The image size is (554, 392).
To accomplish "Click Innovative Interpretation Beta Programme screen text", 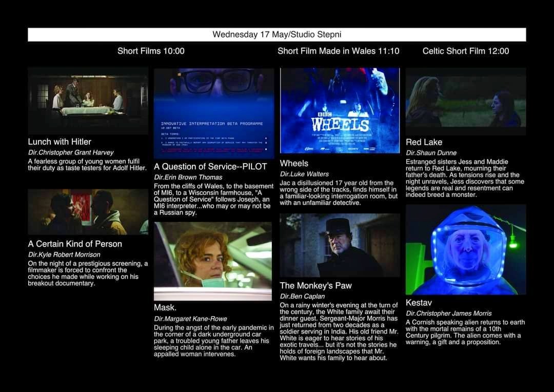I will (212, 124).
